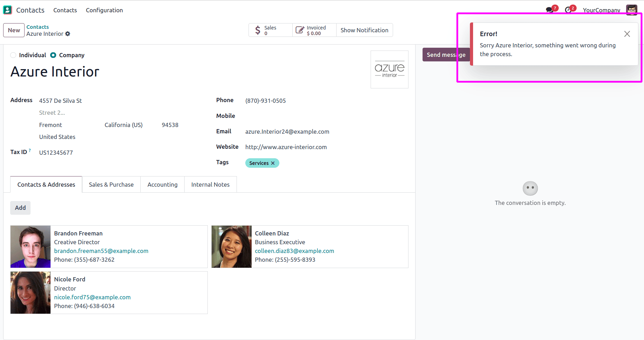Select the Company radio button

coord(53,55)
